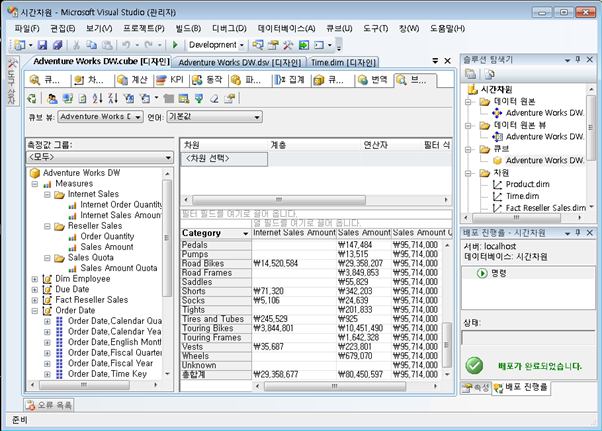Open the cube view Adventure Works dropdown
The image size is (602, 431).
click(x=138, y=117)
